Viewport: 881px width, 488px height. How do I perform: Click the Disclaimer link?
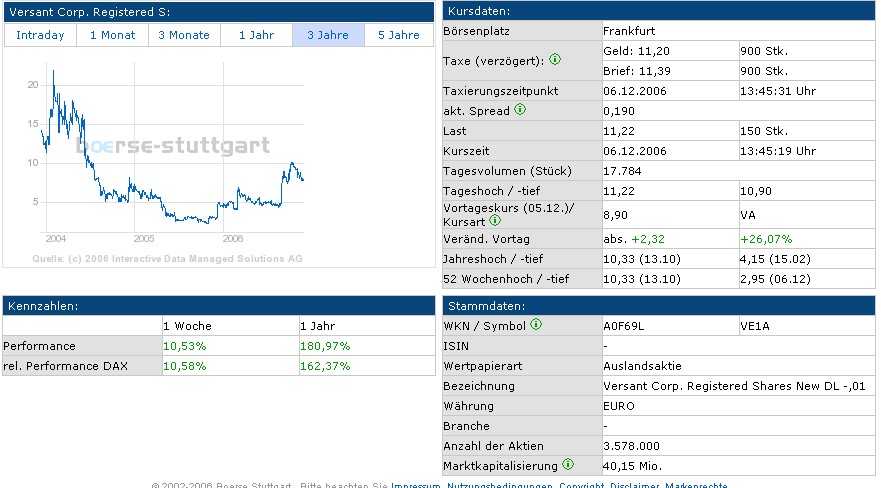click(634, 485)
